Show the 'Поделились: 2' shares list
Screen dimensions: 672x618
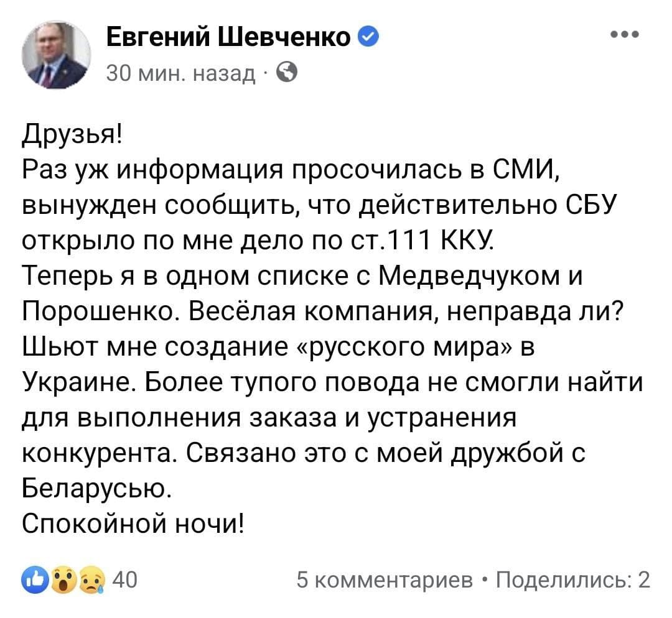pyautogui.click(x=573, y=580)
